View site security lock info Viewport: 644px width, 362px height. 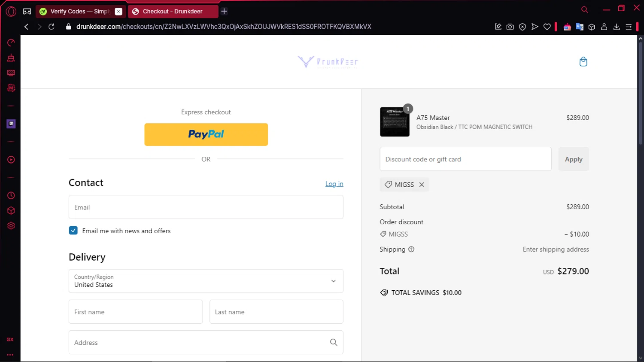coord(68,27)
